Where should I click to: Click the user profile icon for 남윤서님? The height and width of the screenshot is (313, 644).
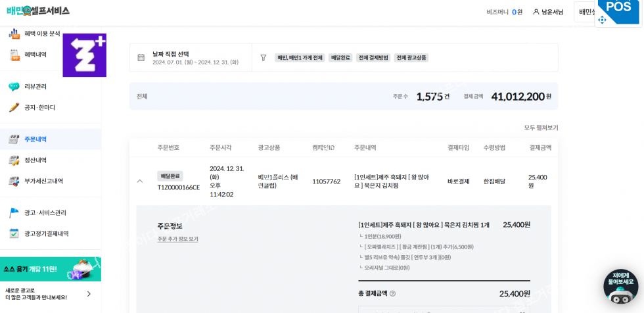click(x=536, y=12)
